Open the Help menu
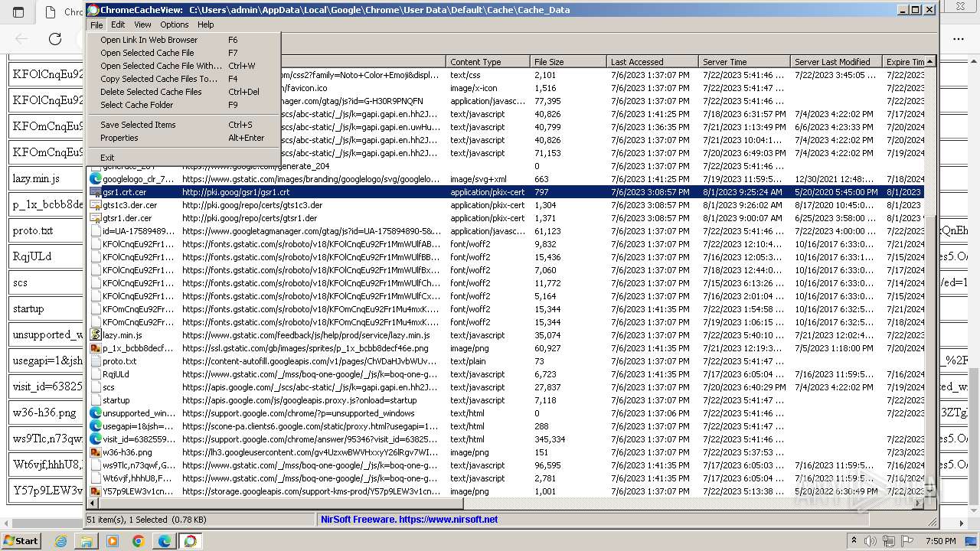 [206, 24]
